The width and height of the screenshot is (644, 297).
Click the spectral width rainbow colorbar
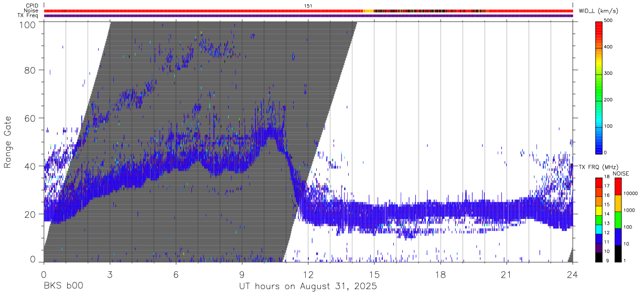coord(599,87)
